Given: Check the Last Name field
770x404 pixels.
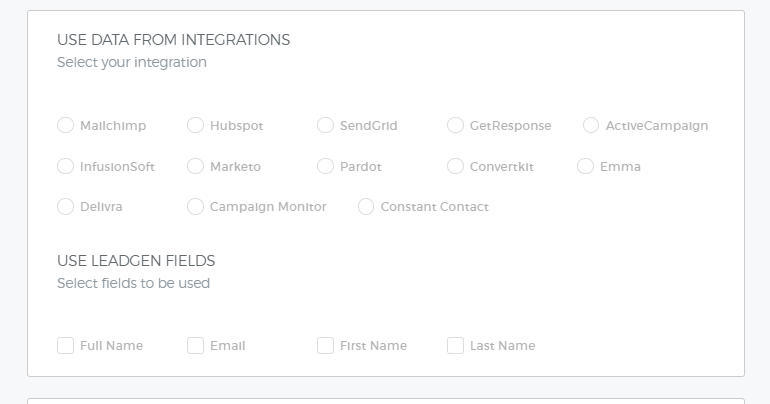Looking at the screenshot, I should pyautogui.click(x=456, y=346).
